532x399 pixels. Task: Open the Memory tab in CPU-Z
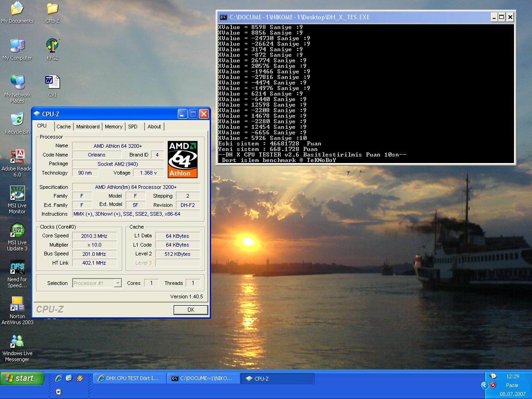pos(114,127)
